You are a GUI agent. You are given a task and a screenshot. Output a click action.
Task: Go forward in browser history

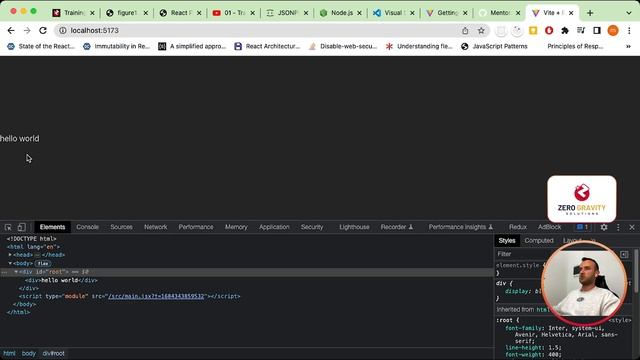tap(27, 31)
